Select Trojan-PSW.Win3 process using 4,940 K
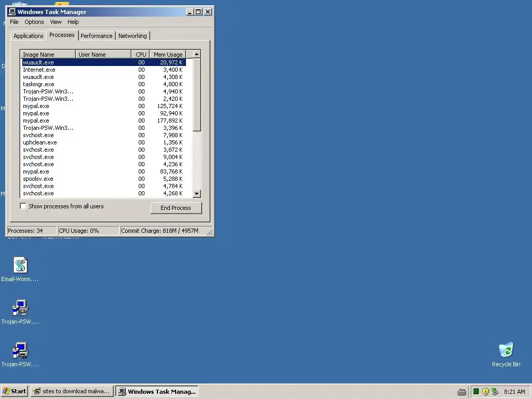Image resolution: width=532 pixels, height=399 pixels. point(103,91)
